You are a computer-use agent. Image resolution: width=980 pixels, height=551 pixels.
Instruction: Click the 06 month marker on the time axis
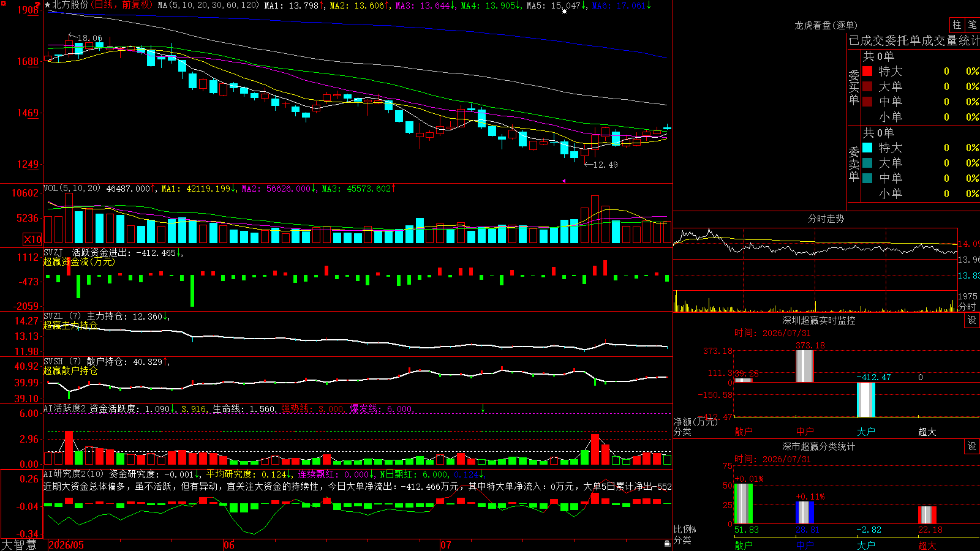point(229,545)
